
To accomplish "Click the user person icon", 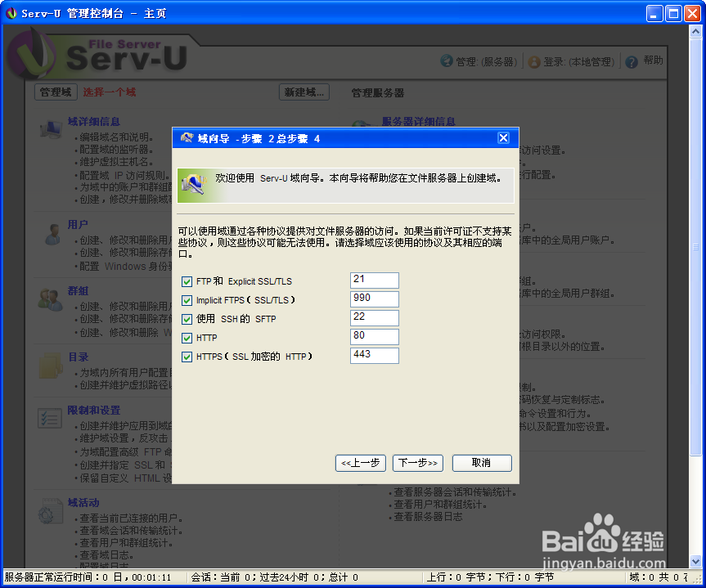I will [x=52, y=234].
